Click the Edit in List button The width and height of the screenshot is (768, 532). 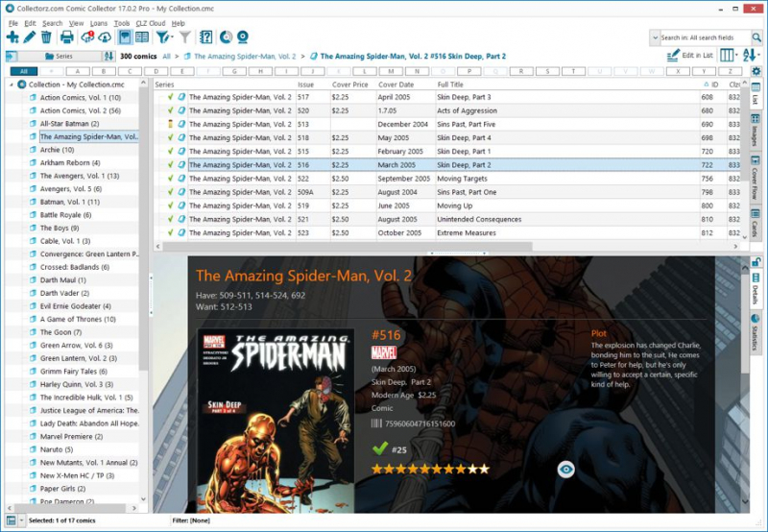point(690,56)
